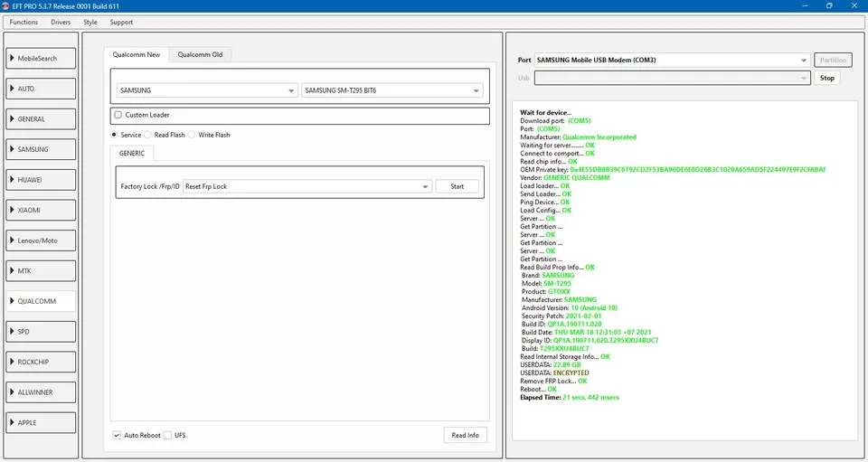Screen dimensions: 868x462
Task: Toggle the Auto Reboot checkbox
Action: coord(118,436)
